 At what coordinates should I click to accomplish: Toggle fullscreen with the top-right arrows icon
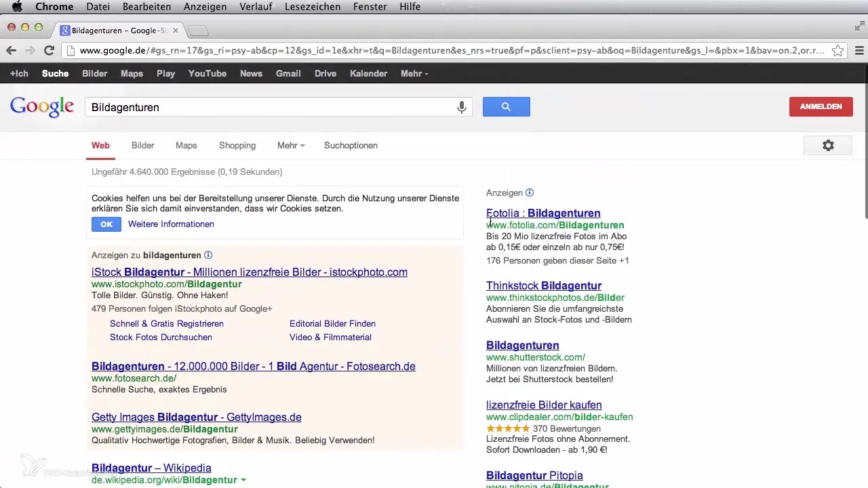tap(859, 26)
